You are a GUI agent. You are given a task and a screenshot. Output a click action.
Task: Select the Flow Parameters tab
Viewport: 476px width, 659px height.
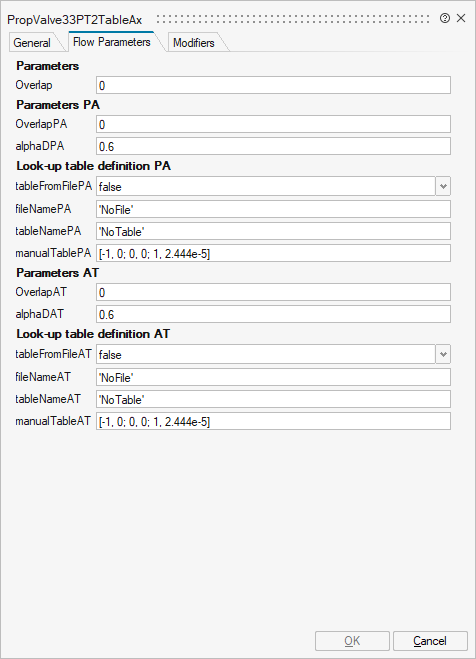(x=111, y=42)
